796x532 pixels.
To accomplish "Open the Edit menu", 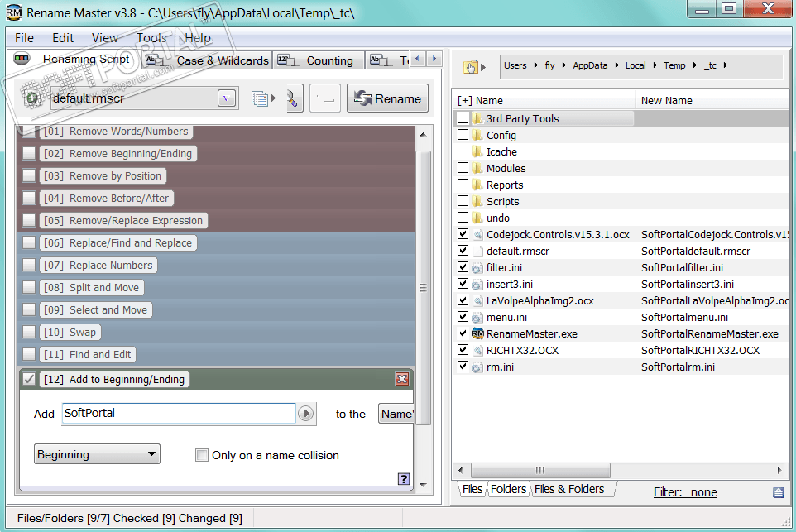I will tap(63, 38).
